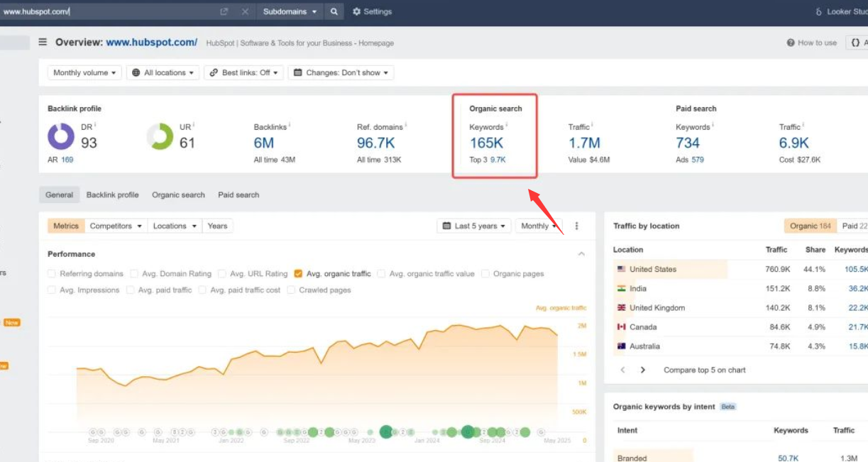Toggle Avg. organic traffic value checkbox

382,273
